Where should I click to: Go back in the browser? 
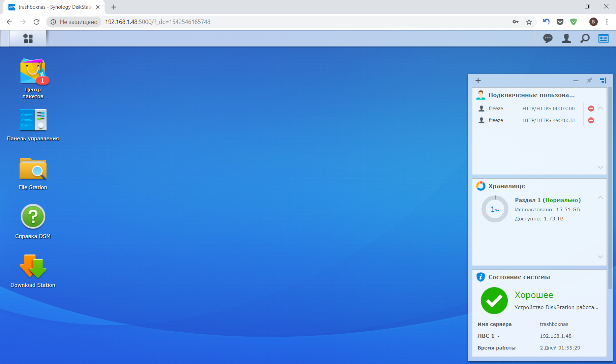(9, 22)
